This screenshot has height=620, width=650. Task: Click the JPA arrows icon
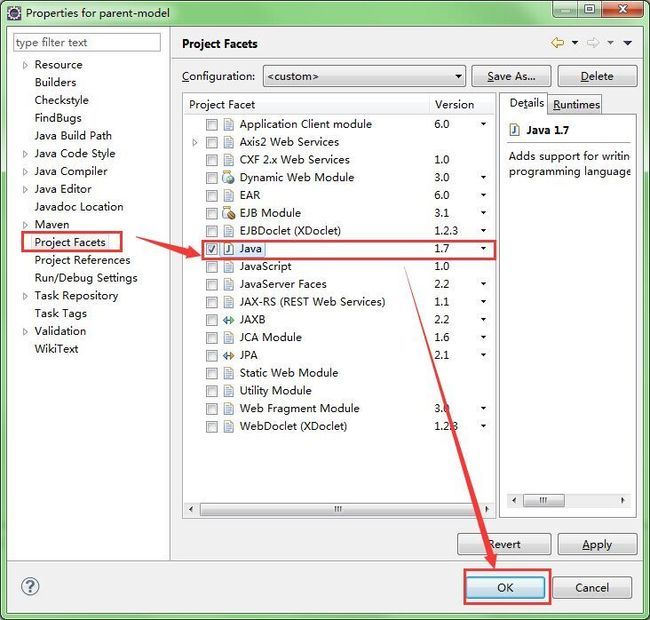(228, 355)
